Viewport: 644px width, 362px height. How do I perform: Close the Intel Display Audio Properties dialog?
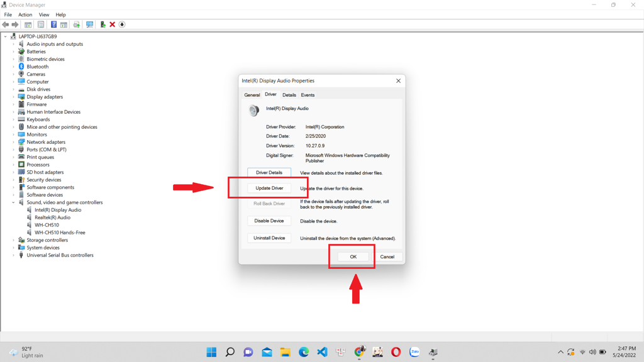pos(398,81)
